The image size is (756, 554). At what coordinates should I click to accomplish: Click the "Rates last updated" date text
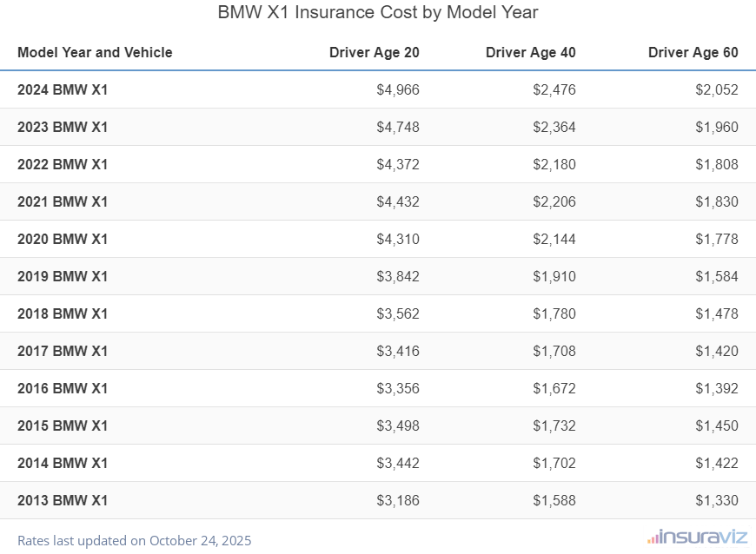tap(135, 540)
